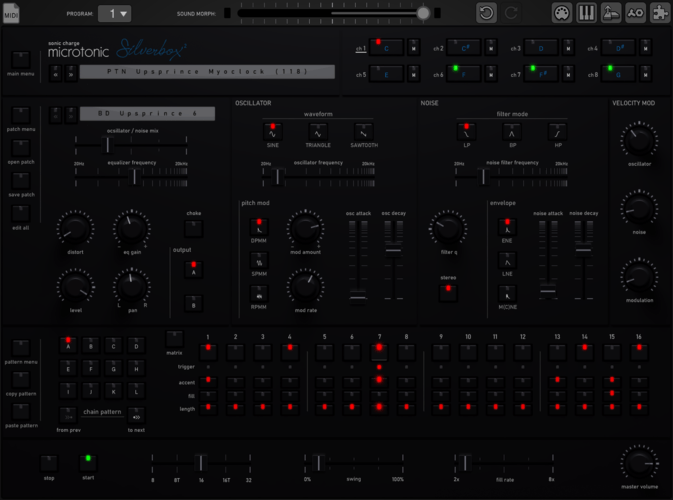Mute channel 8 with its M button

point(646,74)
